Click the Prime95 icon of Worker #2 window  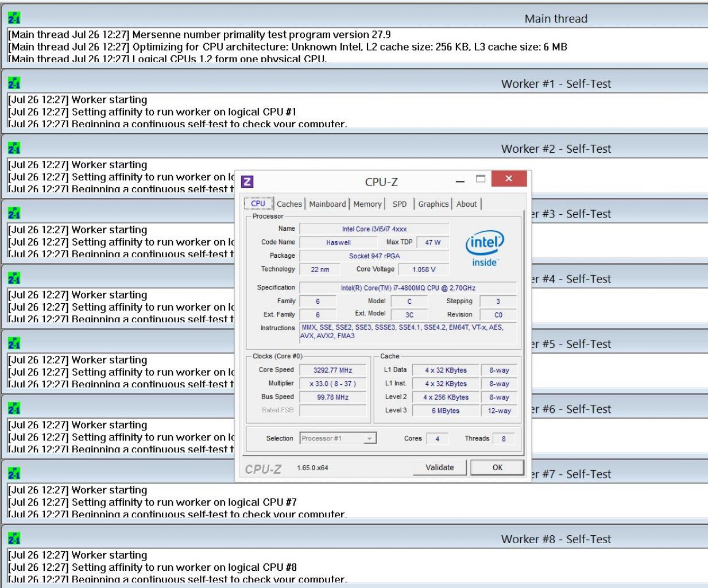point(14,148)
